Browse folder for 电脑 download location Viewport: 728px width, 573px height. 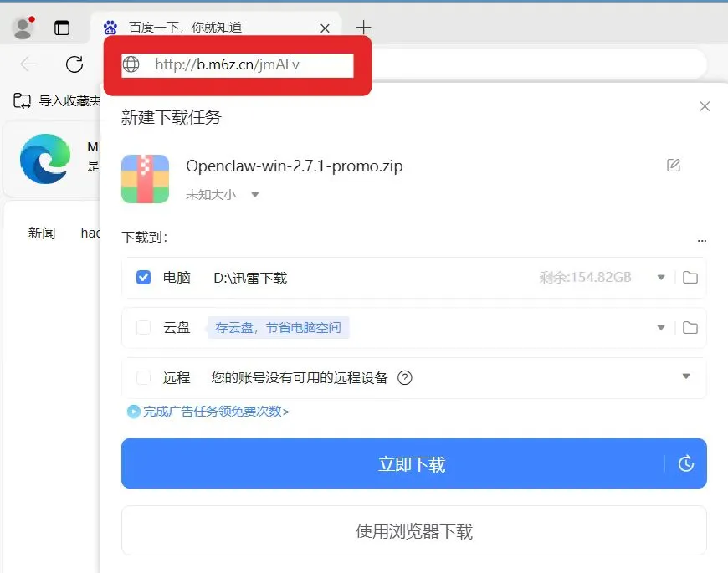point(690,278)
